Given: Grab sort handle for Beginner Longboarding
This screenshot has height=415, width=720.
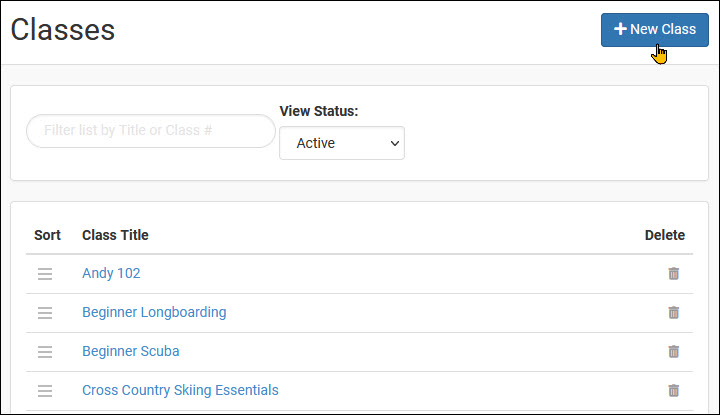Looking at the screenshot, I should [x=45, y=313].
